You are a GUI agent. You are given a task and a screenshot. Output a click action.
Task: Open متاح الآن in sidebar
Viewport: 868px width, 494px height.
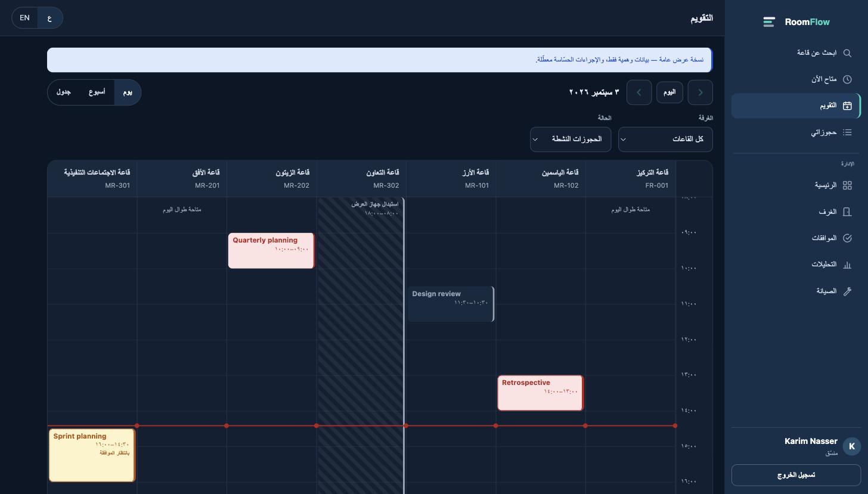click(796, 79)
